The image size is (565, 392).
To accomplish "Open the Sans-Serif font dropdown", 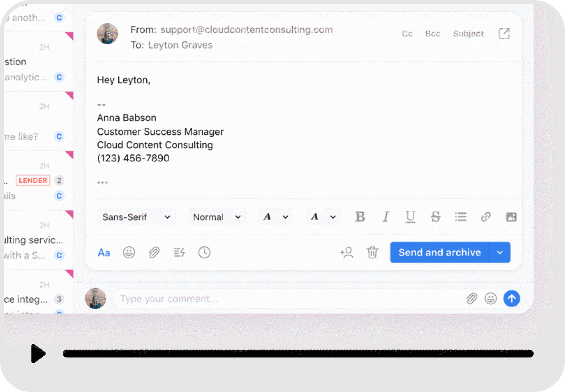I will click(x=136, y=217).
